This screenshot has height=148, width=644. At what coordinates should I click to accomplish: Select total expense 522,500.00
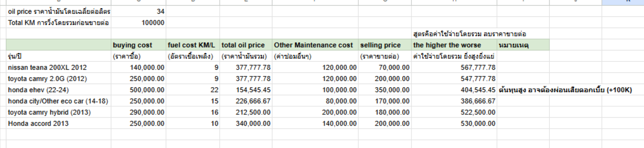pyautogui.click(x=454, y=112)
